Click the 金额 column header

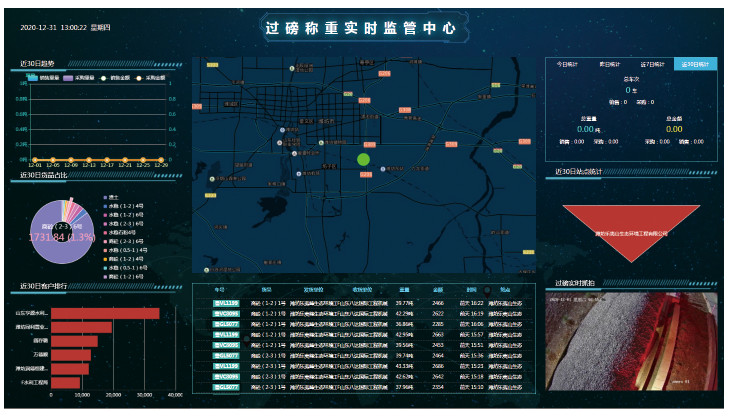(438, 290)
